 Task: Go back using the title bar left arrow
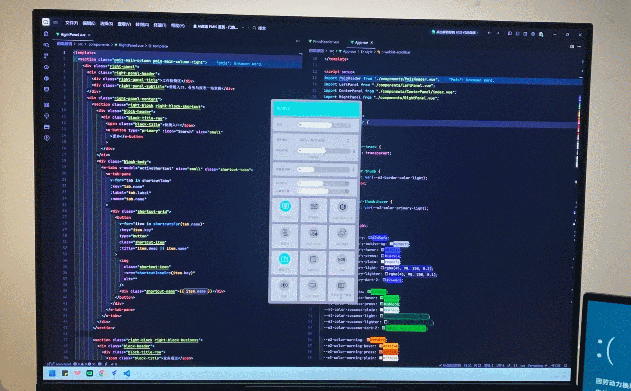489,33
